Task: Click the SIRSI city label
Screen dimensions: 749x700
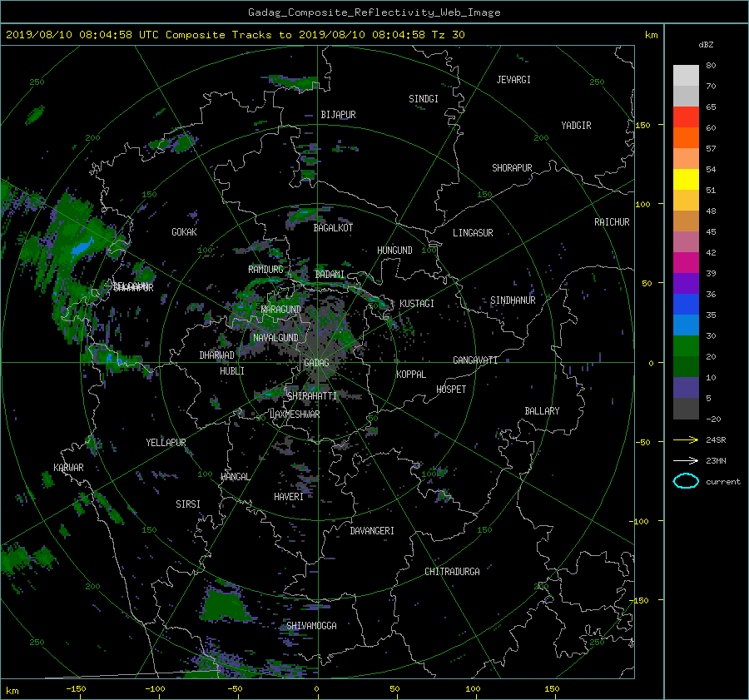Action: click(188, 504)
